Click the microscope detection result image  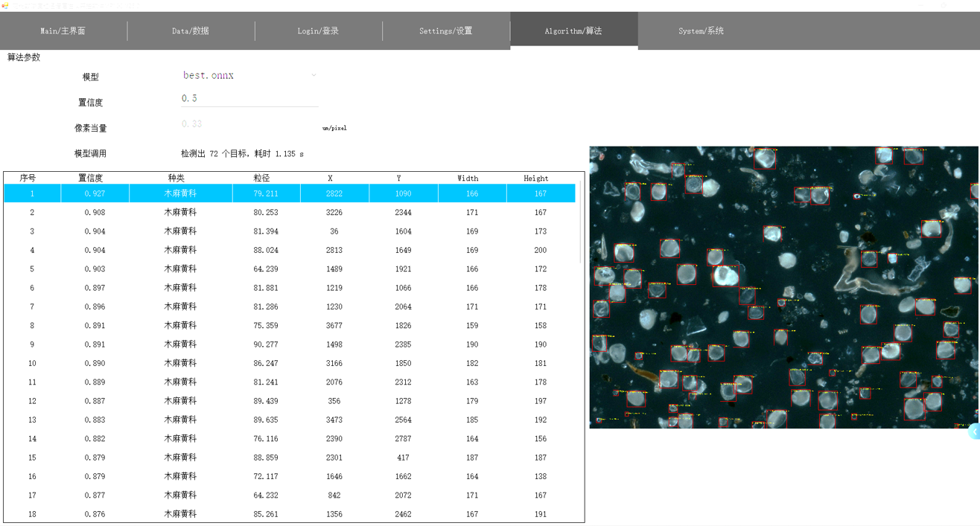[x=783, y=287]
